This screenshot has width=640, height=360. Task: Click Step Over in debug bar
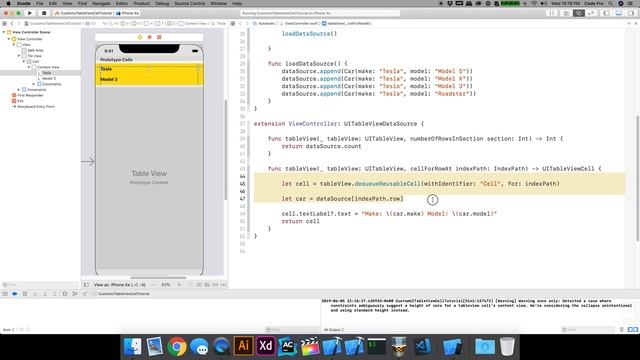coord(35,294)
